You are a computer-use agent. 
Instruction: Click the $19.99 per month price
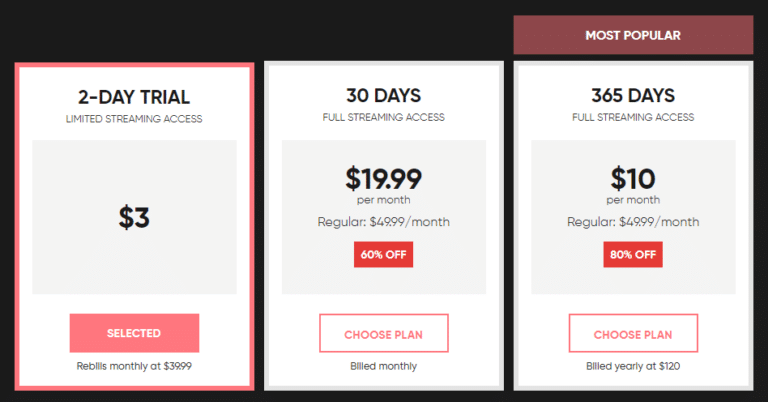pyautogui.click(x=383, y=180)
